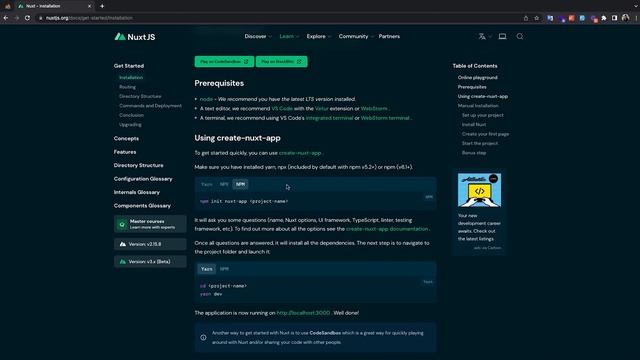The height and width of the screenshot is (360, 640).
Task: Open the browser profile avatar
Action: coord(625,18)
